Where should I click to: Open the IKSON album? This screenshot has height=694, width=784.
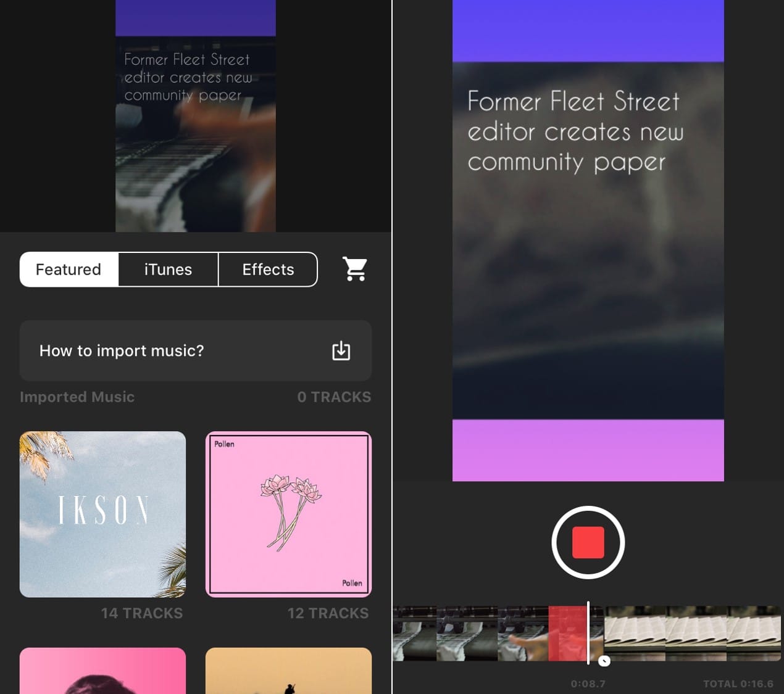tap(102, 514)
